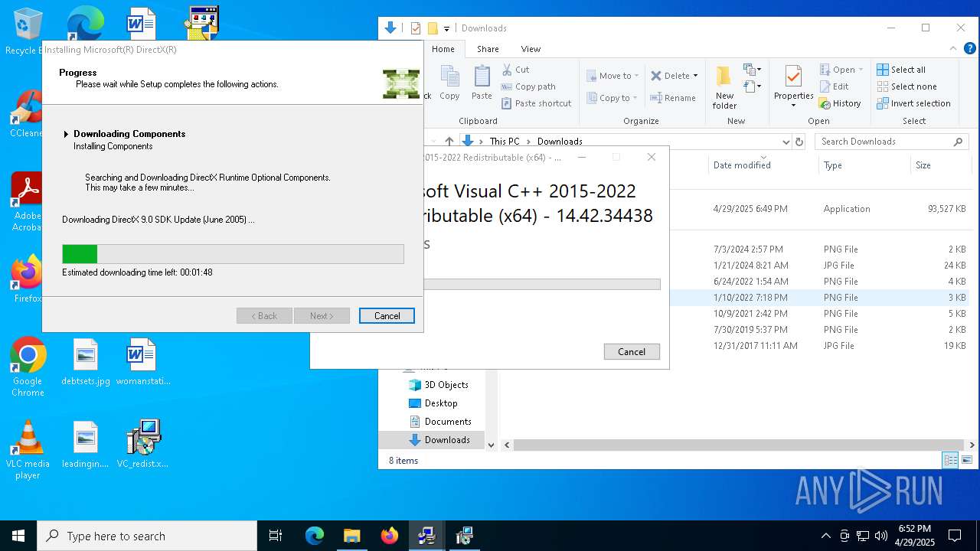Show hidden system tray icons
Screen dimensions: 980x551
click(825, 536)
